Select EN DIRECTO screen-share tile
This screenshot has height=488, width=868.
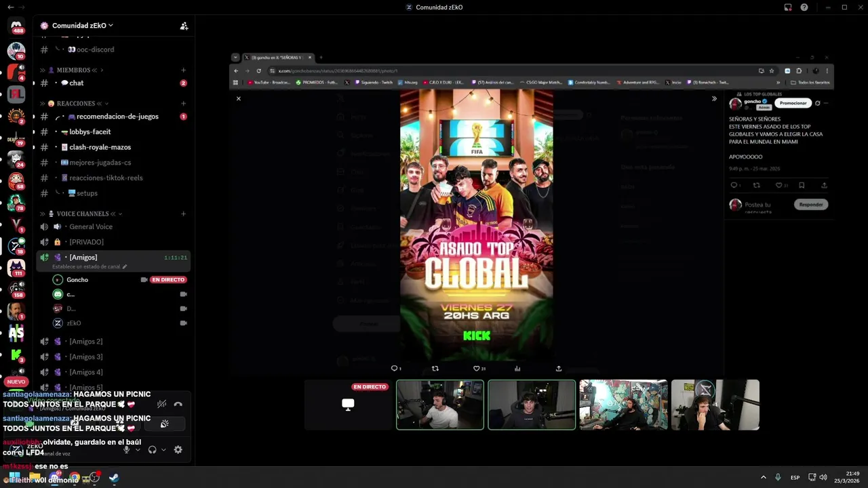(348, 405)
